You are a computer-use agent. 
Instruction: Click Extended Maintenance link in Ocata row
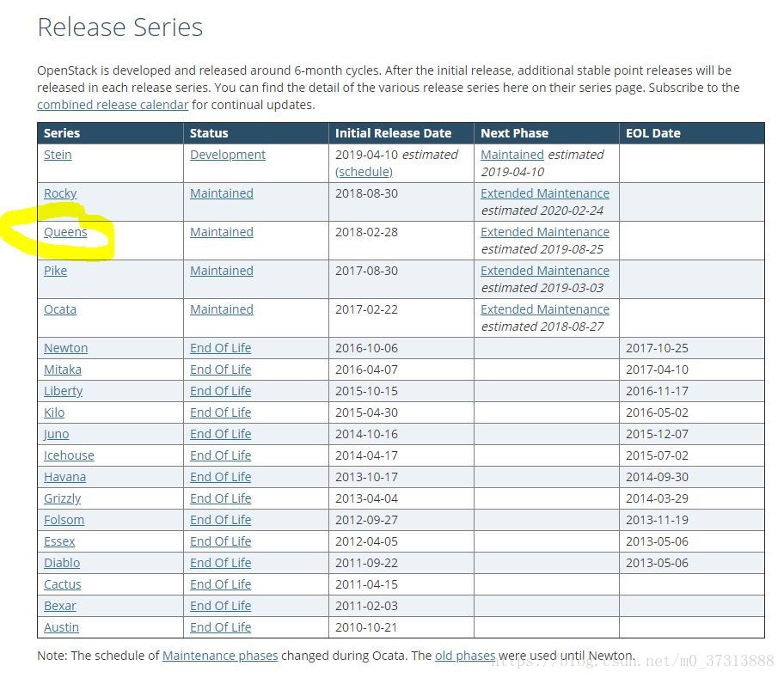click(x=545, y=309)
